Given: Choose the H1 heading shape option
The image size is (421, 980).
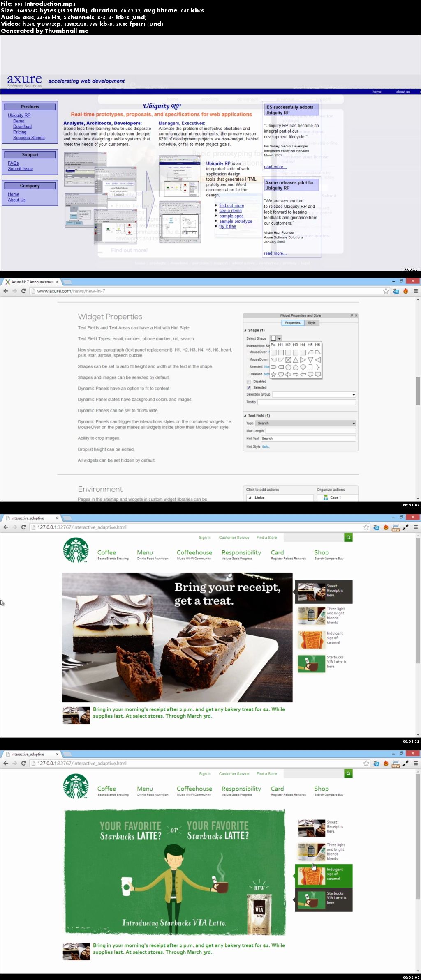Looking at the screenshot, I should [281, 345].
